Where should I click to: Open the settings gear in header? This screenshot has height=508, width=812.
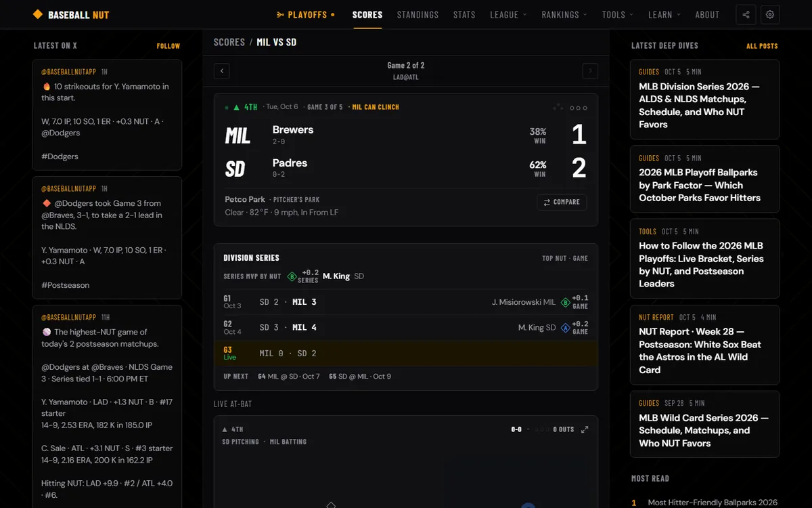770,14
